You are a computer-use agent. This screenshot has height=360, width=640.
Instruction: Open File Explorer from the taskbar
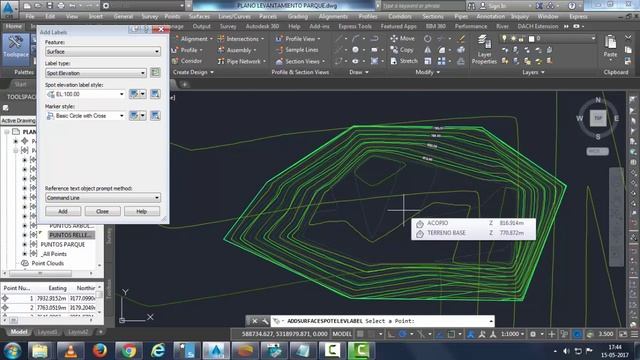(x=40, y=351)
